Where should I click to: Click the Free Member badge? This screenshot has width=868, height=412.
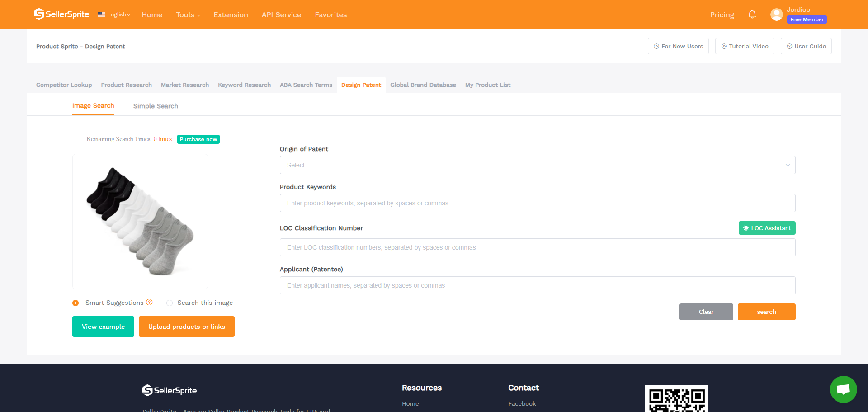click(x=807, y=19)
